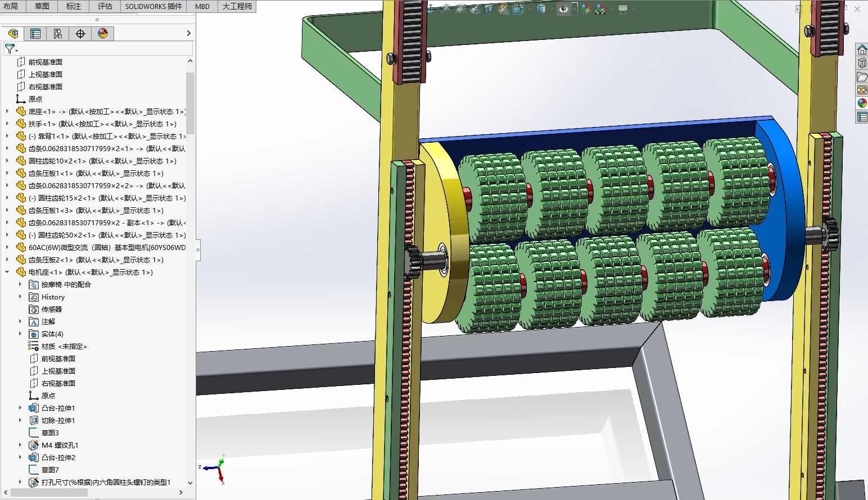This screenshot has height=500, width=868.
Task: Expand tab panel with right chevron
Action: tap(188, 34)
